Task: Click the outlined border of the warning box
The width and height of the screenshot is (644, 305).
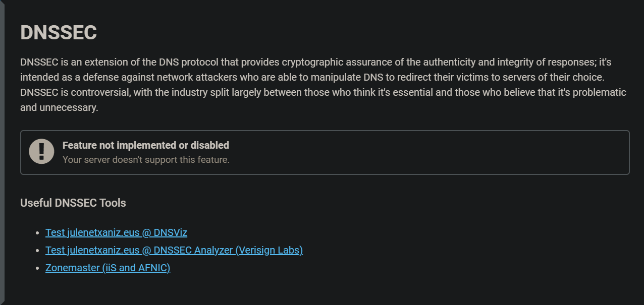Action: (325, 130)
